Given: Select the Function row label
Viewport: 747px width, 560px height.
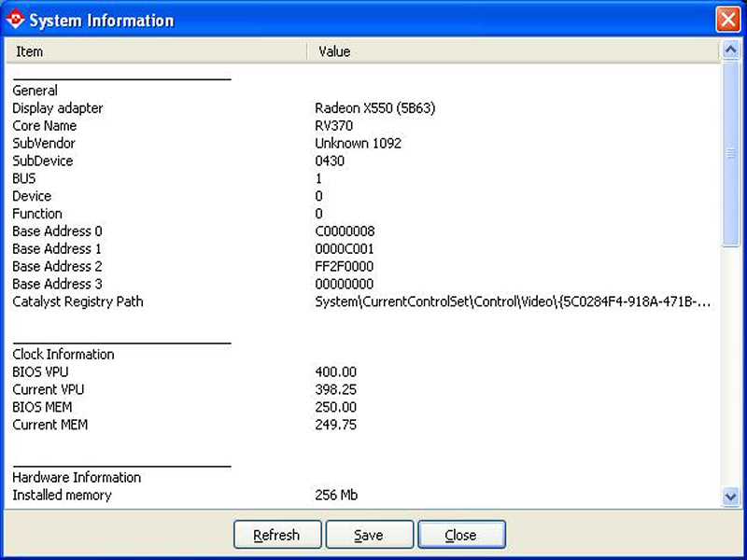Looking at the screenshot, I should pos(37,214).
